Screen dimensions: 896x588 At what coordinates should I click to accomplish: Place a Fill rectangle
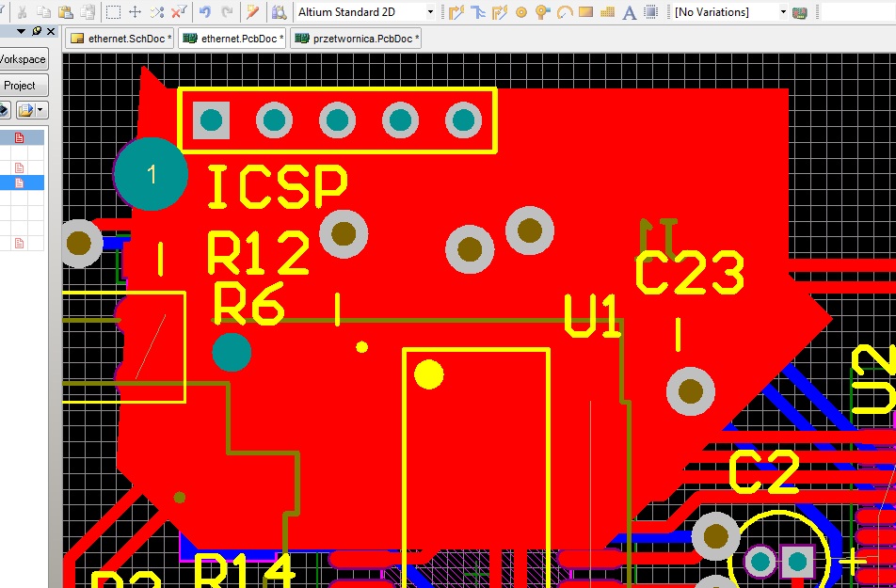[x=585, y=11]
